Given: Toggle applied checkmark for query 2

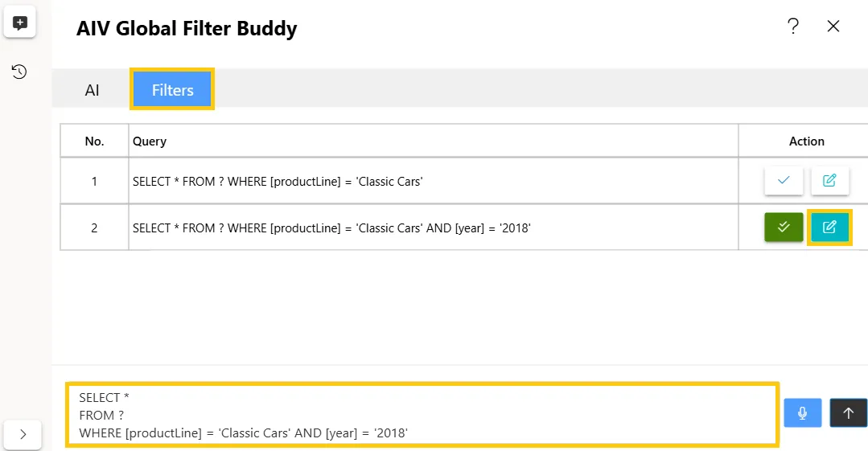Looking at the screenshot, I should pos(784,227).
